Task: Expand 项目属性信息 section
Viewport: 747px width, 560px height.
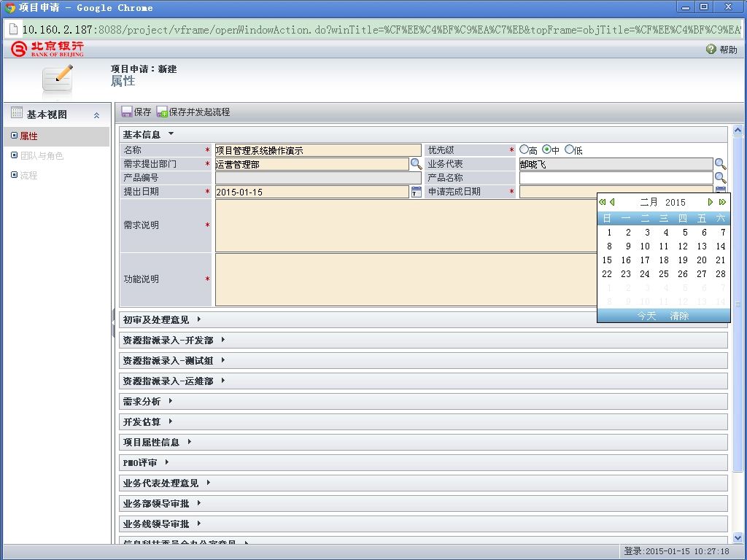Action: [190, 441]
